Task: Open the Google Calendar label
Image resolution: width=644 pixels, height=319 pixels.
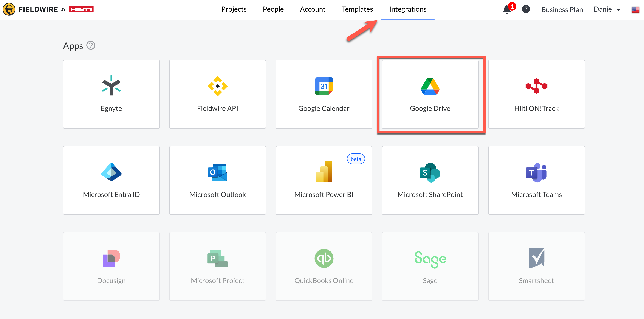Action: point(324,108)
